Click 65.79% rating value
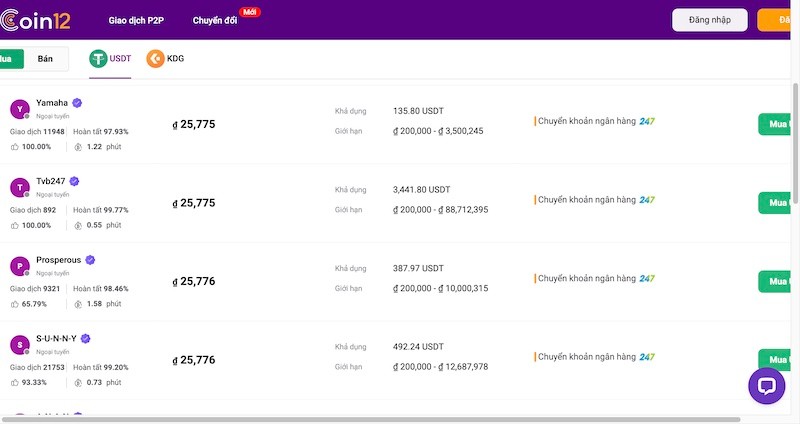800x424 pixels. 34,304
